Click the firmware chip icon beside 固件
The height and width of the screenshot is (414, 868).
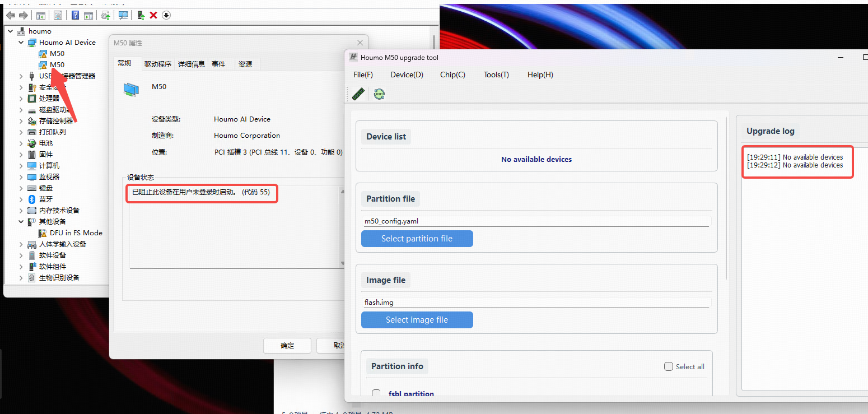32,154
